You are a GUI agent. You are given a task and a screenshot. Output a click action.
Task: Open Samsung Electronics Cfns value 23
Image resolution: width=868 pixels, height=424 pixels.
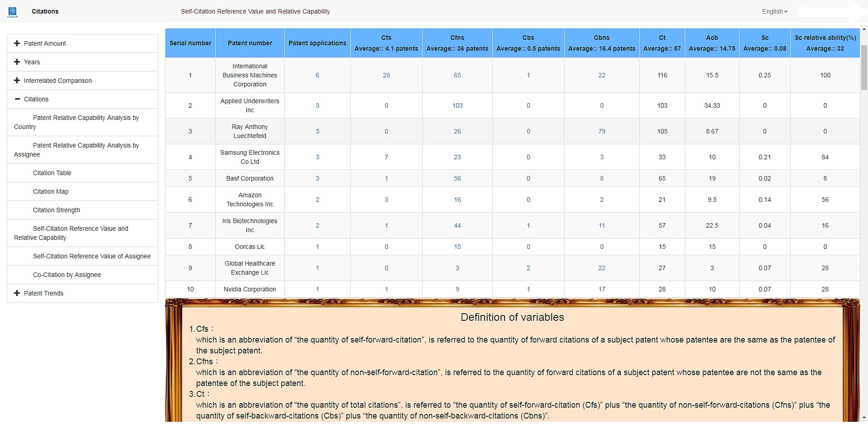tap(457, 157)
